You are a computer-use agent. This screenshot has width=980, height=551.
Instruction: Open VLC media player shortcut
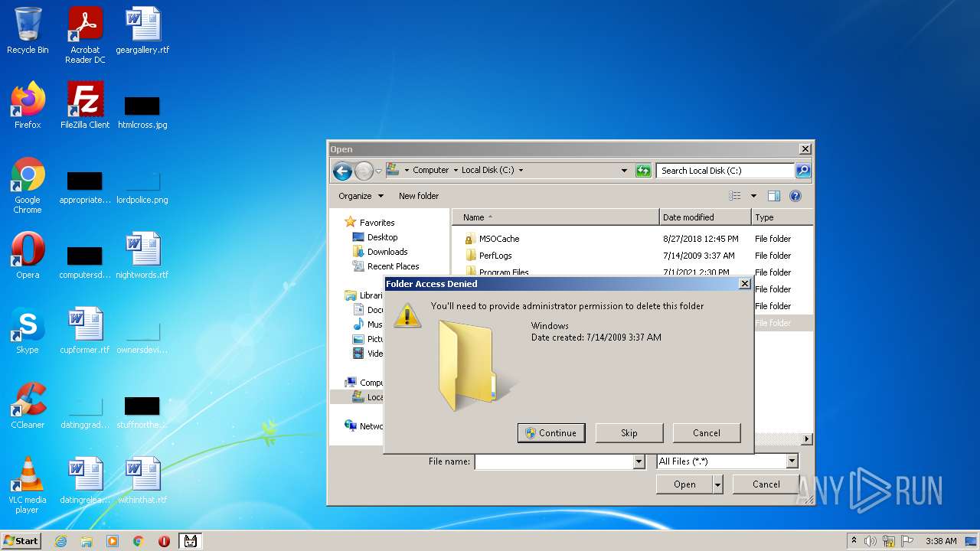28,485
